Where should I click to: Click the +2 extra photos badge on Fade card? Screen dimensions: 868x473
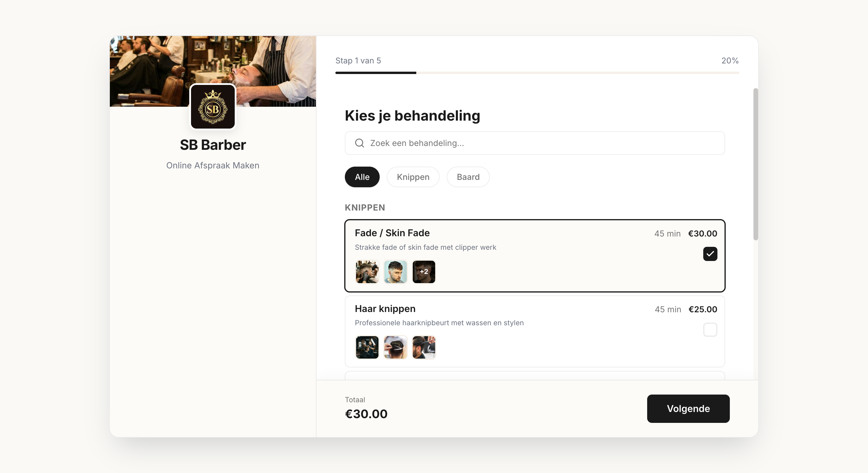click(424, 272)
